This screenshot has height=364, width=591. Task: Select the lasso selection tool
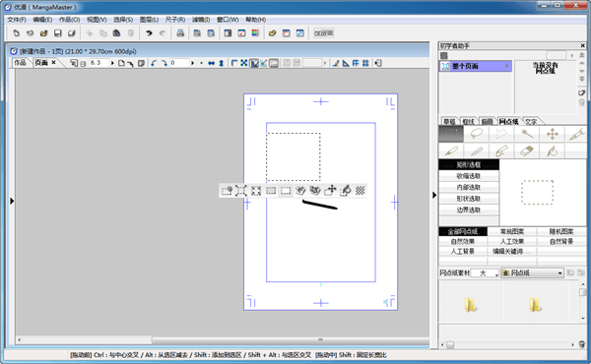[x=477, y=134]
